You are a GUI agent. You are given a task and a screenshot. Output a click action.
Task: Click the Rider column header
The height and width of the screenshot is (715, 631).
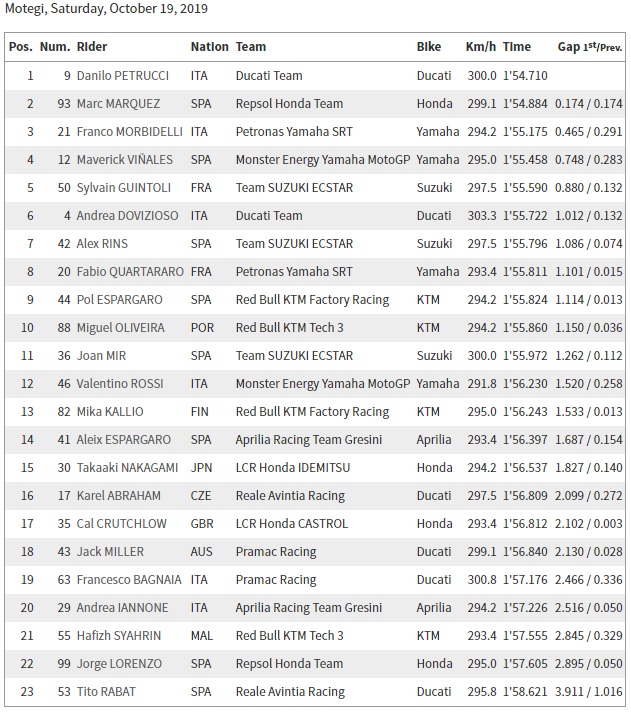click(92, 47)
